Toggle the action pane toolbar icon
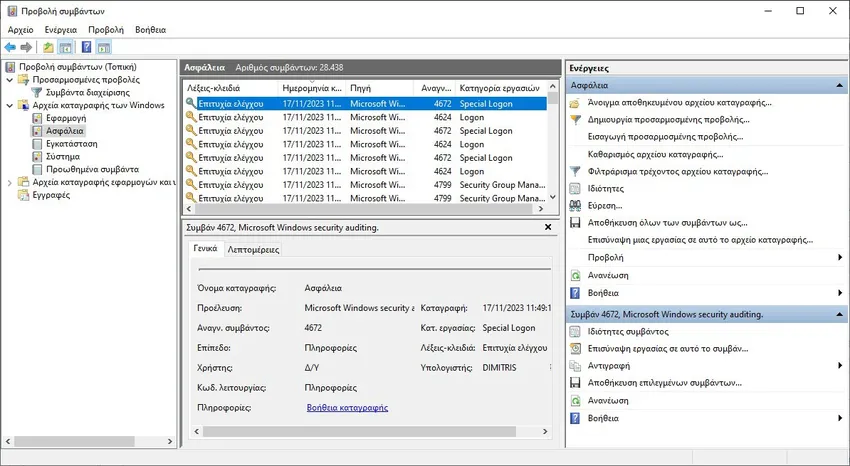This screenshot has height=466, width=850. click(104, 48)
